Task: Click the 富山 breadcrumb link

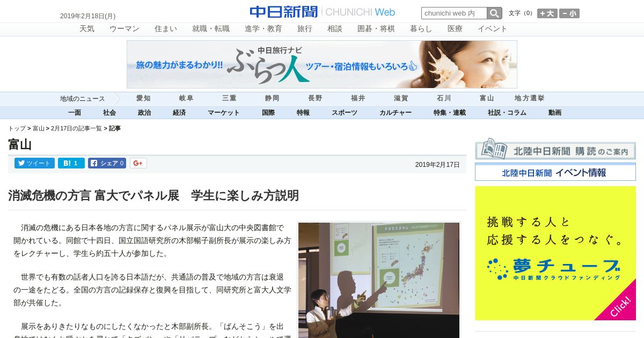Action: (x=39, y=129)
